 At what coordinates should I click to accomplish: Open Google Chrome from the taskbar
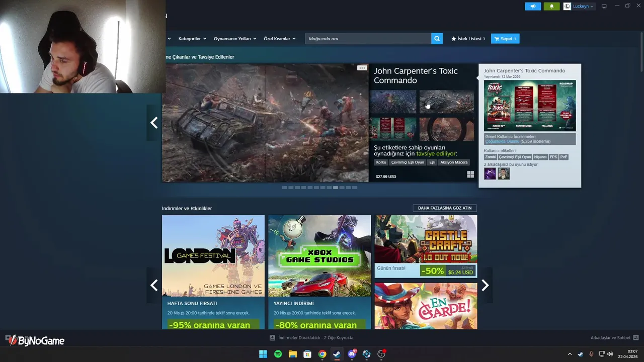pos(323,354)
